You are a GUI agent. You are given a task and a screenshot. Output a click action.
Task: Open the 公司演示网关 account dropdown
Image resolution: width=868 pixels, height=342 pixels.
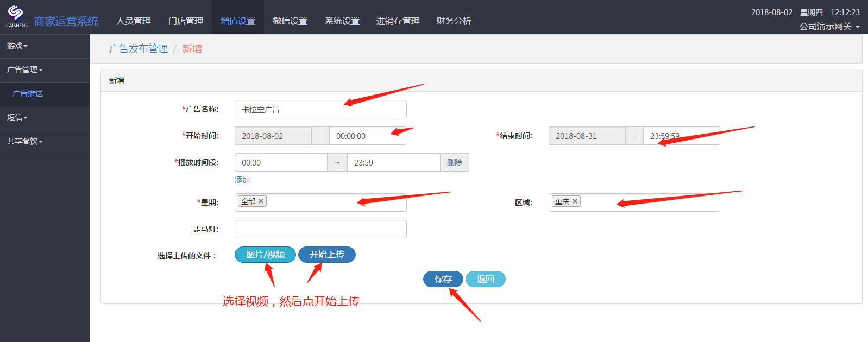click(829, 27)
